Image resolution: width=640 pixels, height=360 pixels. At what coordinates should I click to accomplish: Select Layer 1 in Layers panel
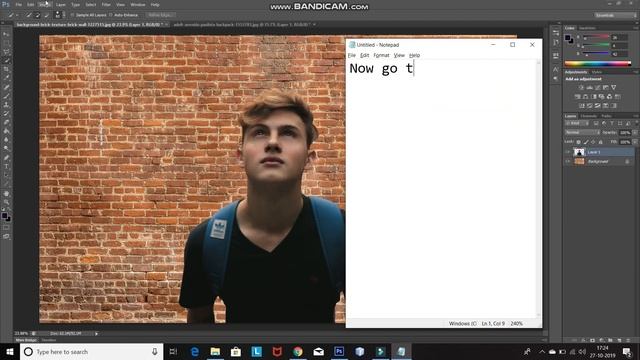coord(600,152)
